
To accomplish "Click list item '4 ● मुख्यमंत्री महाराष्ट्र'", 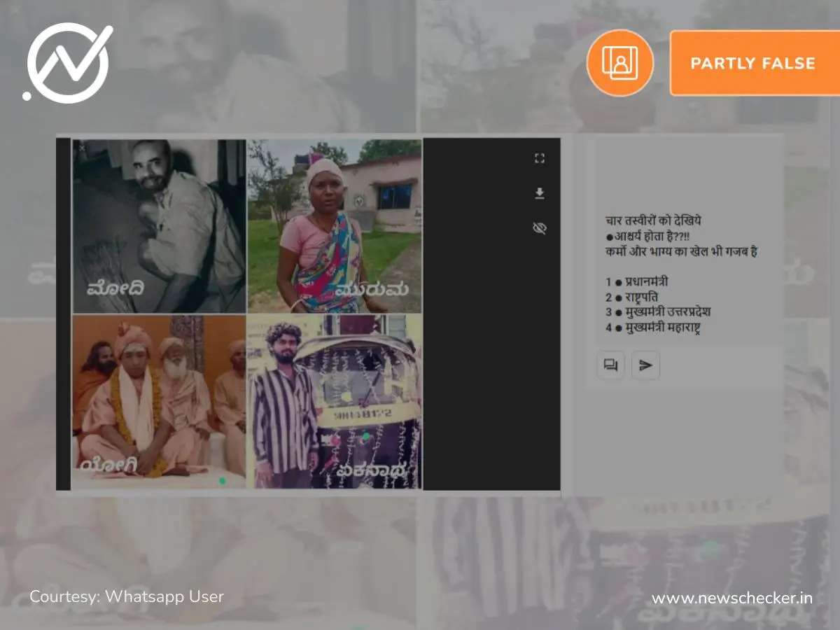I will point(654,328).
